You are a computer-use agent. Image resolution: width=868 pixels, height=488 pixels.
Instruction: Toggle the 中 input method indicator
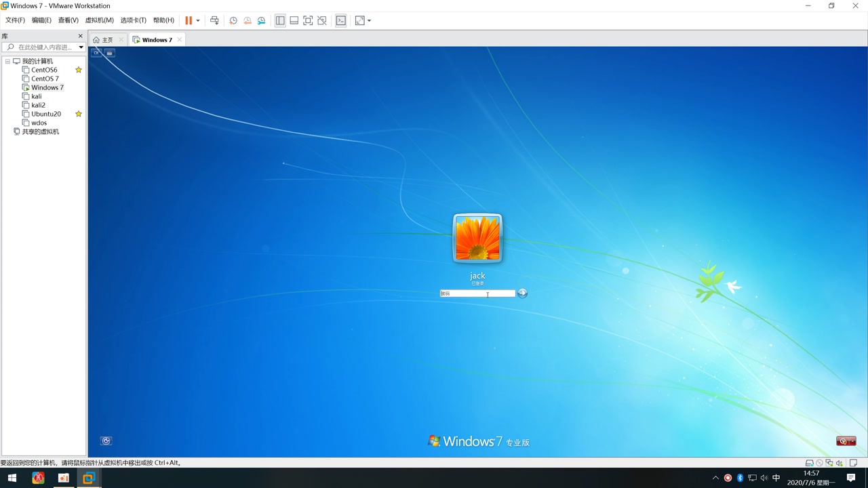pyautogui.click(x=776, y=478)
